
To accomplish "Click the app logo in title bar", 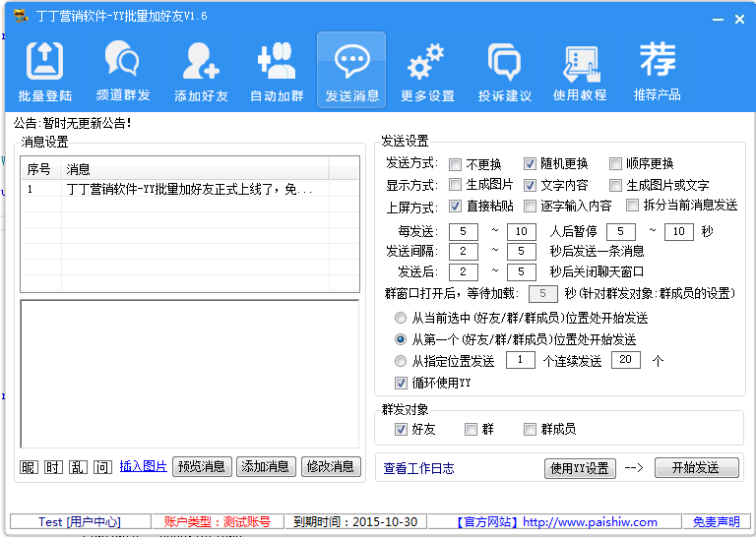I will click(x=21, y=16).
